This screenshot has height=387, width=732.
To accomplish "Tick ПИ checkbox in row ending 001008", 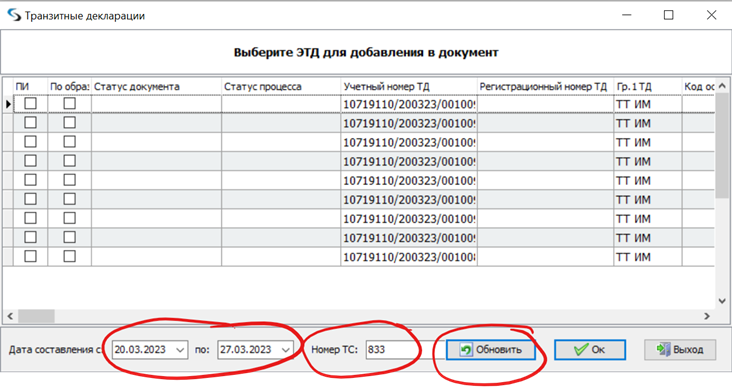I will pyautogui.click(x=30, y=256).
